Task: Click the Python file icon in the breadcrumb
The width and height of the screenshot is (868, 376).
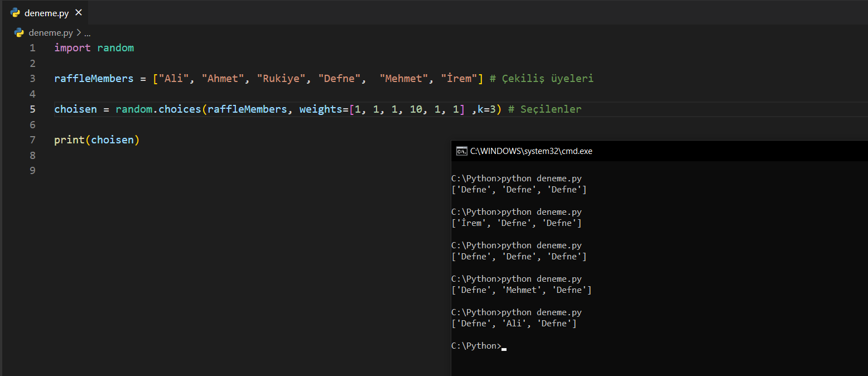Action: (19, 33)
